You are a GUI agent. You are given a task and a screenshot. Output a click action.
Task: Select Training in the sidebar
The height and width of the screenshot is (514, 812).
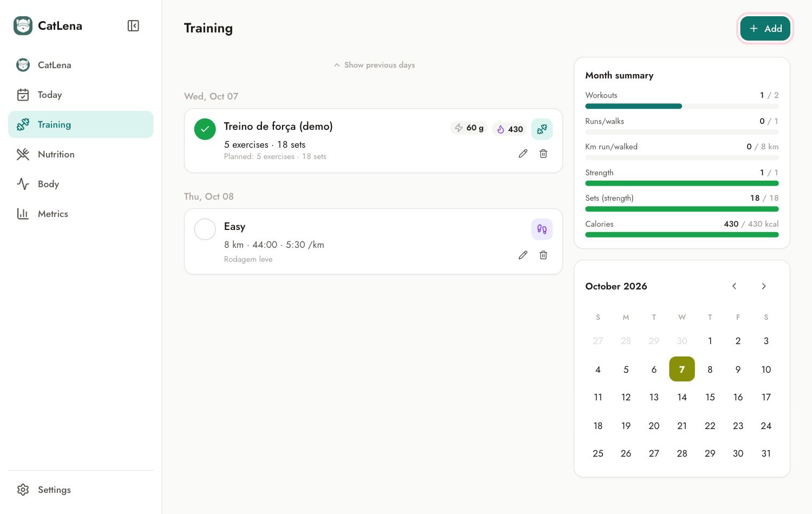pos(81,124)
